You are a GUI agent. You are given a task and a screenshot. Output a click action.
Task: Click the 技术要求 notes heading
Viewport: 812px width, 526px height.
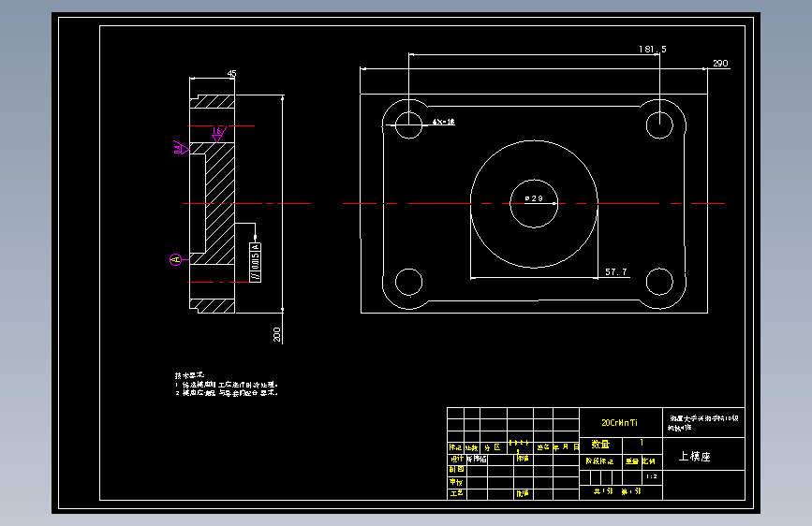point(189,375)
